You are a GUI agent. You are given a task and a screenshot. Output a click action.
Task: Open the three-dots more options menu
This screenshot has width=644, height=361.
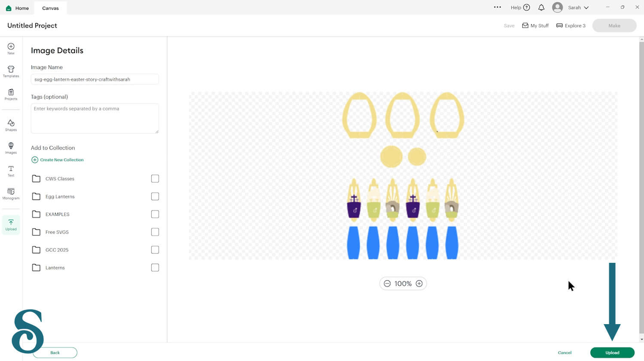(x=498, y=7)
